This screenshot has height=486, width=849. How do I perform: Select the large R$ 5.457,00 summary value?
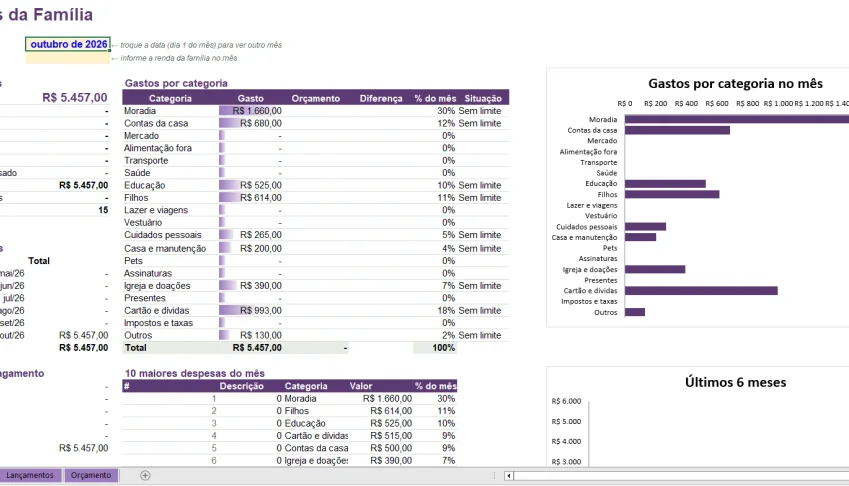pyautogui.click(x=75, y=97)
